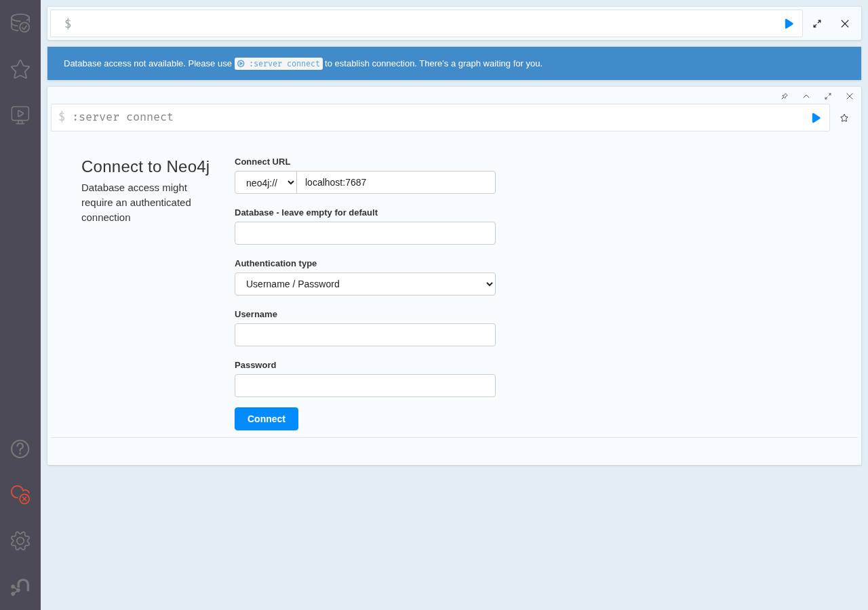Open the red cloud connection status icon
868x610 pixels.
click(20, 495)
